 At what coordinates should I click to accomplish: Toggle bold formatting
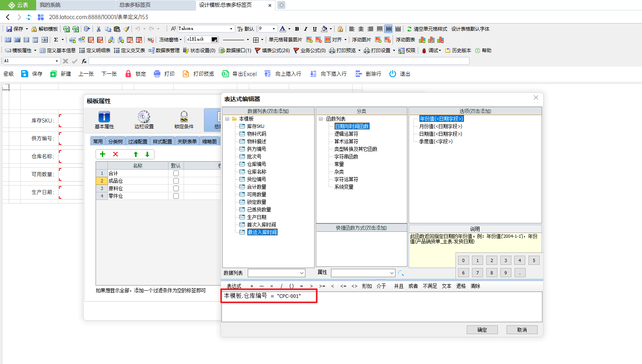click(297, 29)
